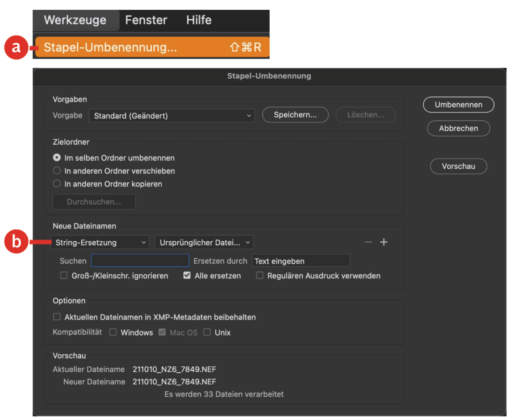The height and width of the screenshot is (420, 509).
Task: Toggle Mac OS compatibility checkbox
Action: (x=163, y=332)
